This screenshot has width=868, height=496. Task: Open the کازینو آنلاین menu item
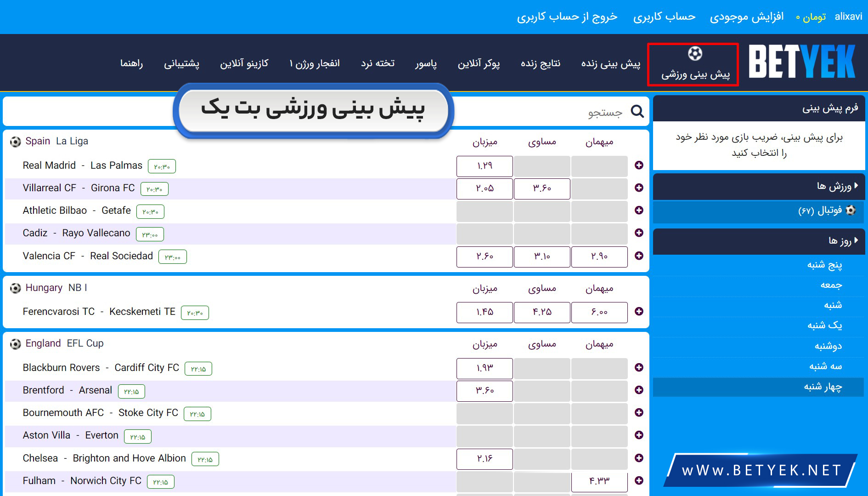pyautogui.click(x=244, y=63)
